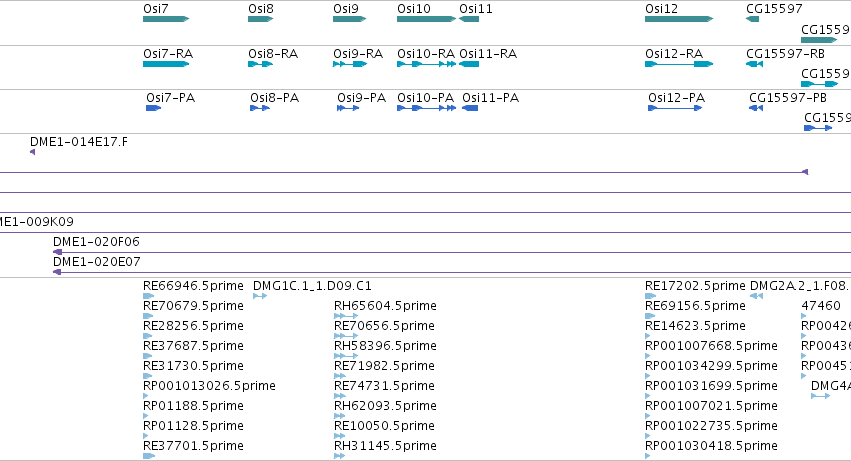Select the Osi8-PA protein label
The height and width of the screenshot is (461, 851).
[275, 98]
